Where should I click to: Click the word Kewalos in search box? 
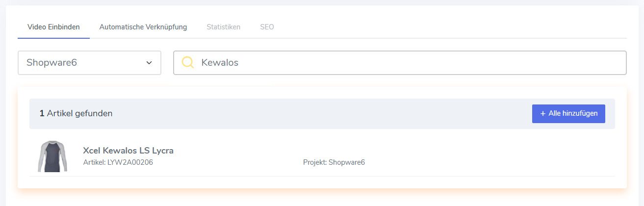220,63
